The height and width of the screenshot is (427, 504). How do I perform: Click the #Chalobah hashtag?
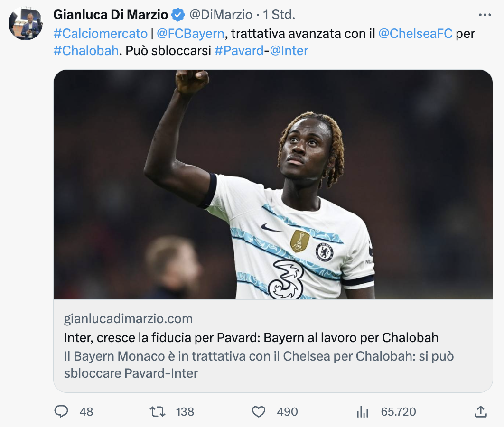[x=86, y=50]
